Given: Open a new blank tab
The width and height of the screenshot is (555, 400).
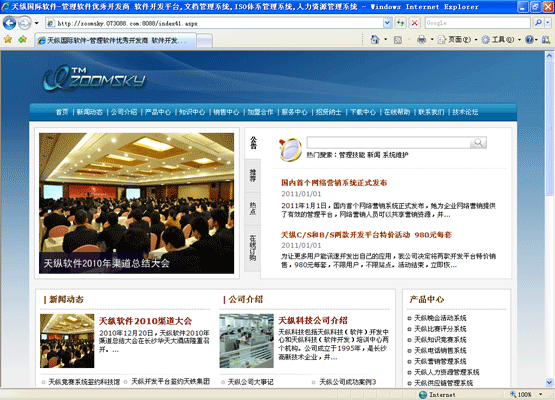Looking at the screenshot, I should click(204, 41).
